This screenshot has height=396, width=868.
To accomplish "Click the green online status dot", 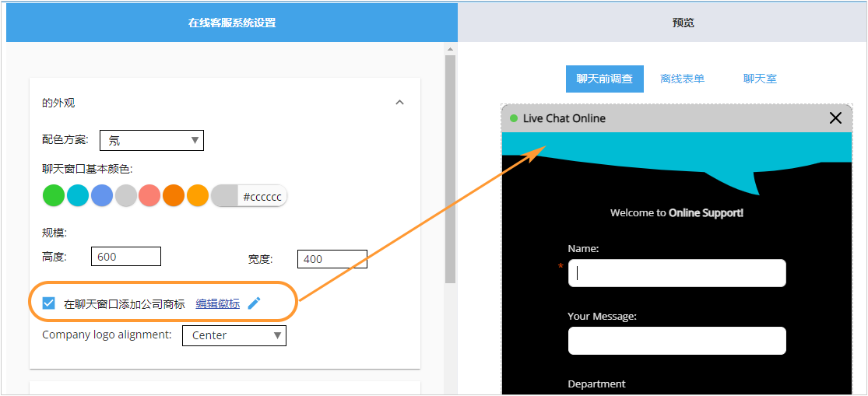I will (514, 118).
